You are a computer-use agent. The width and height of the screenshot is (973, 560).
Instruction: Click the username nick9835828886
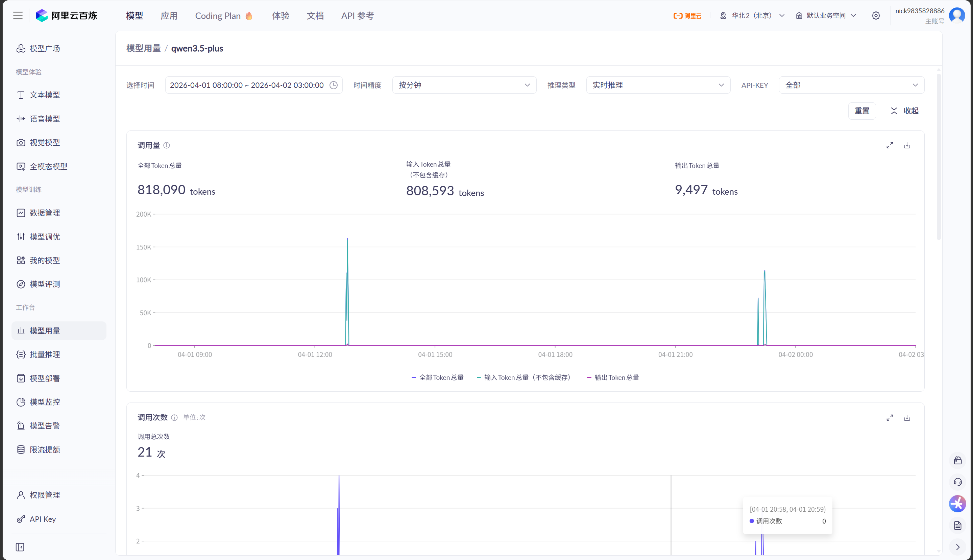920,11
